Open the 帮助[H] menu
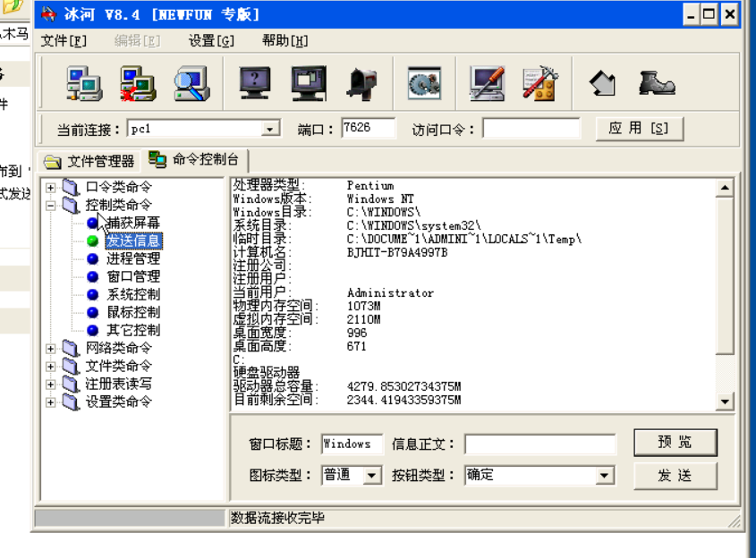This screenshot has width=756, height=558. click(285, 41)
